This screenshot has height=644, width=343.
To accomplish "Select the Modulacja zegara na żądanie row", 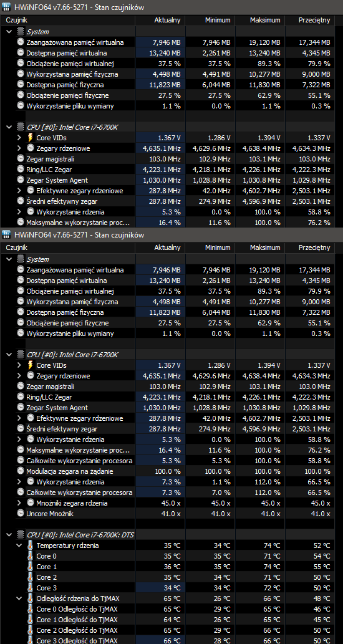I will 171,471.
